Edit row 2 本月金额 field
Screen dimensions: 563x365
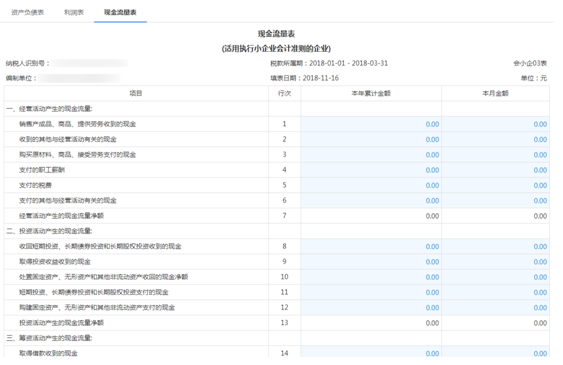495,139
